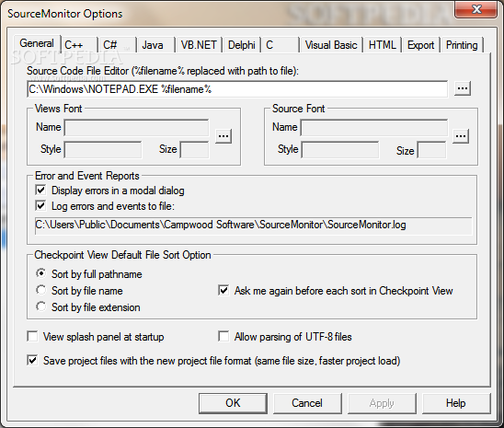Select the Visual Basic tab

[x=331, y=45]
